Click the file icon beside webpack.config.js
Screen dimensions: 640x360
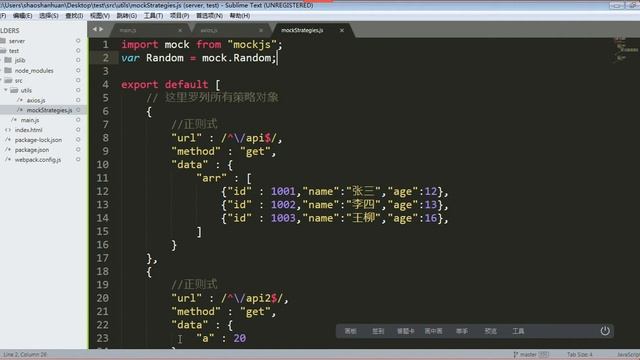click(8, 160)
